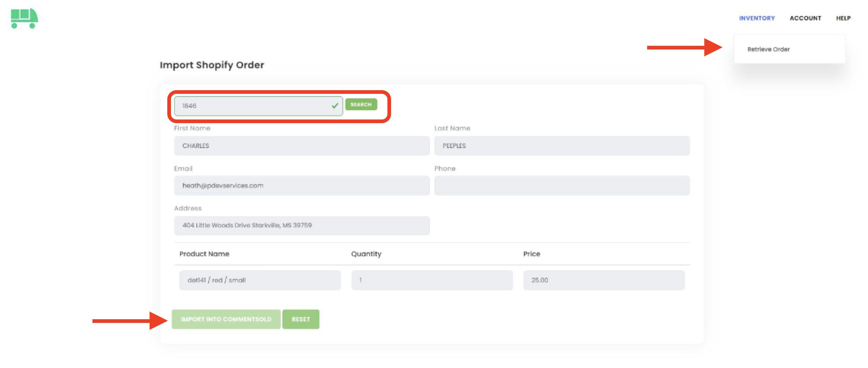Focus the Email field

pyautogui.click(x=302, y=186)
